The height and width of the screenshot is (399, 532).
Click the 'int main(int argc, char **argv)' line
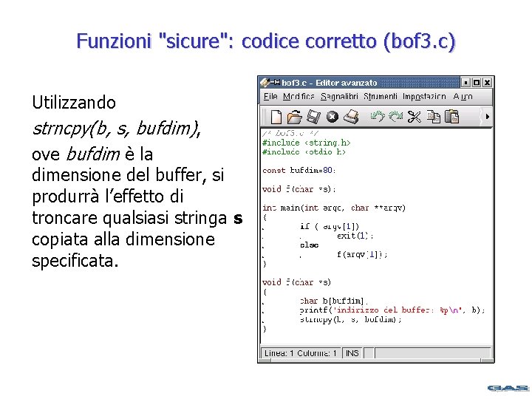coord(334,208)
